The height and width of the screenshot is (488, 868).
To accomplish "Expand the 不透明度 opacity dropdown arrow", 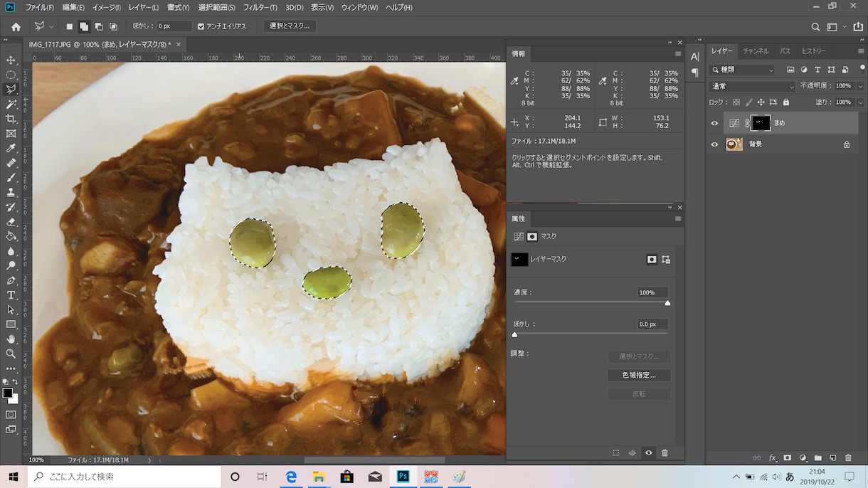I will (860, 86).
